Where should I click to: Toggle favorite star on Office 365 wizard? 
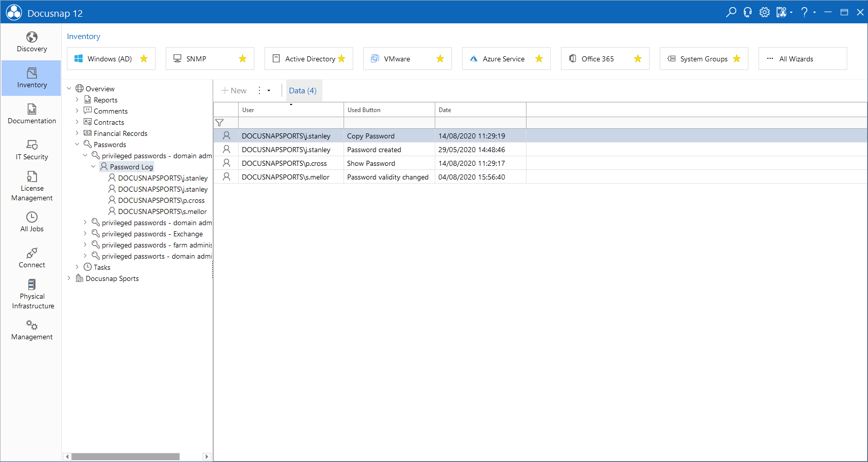[638, 59]
